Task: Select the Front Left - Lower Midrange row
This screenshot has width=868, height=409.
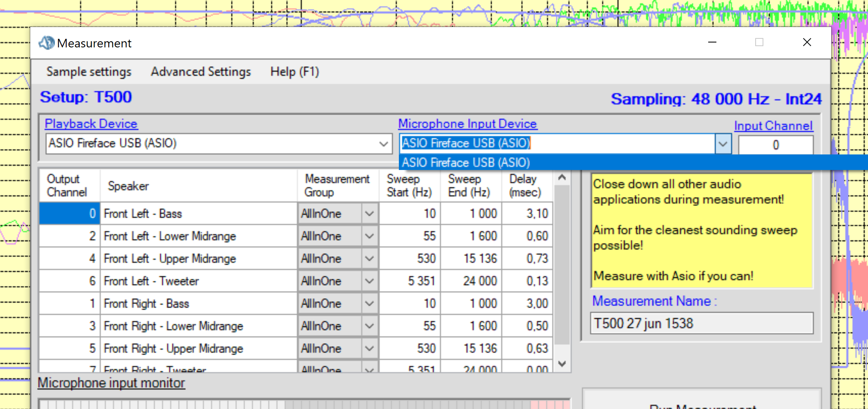Action: click(x=170, y=236)
